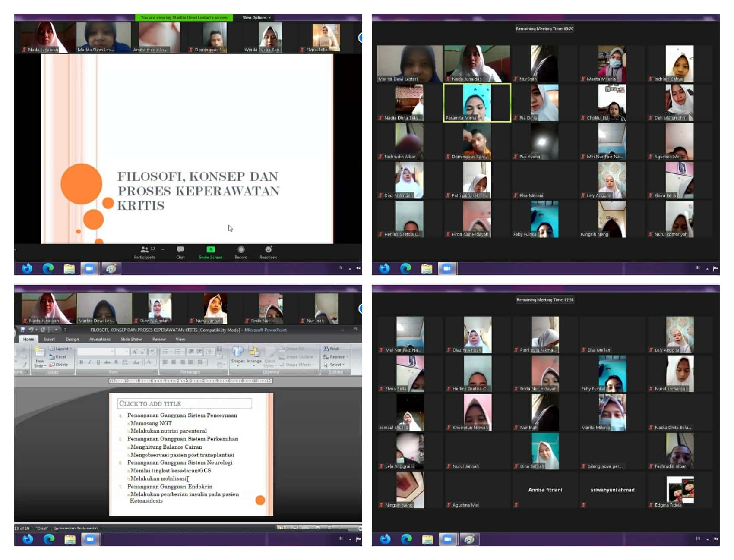The image size is (734, 560).
Task: Open the Shapes gallery in PowerPoint
Action: [x=238, y=352]
